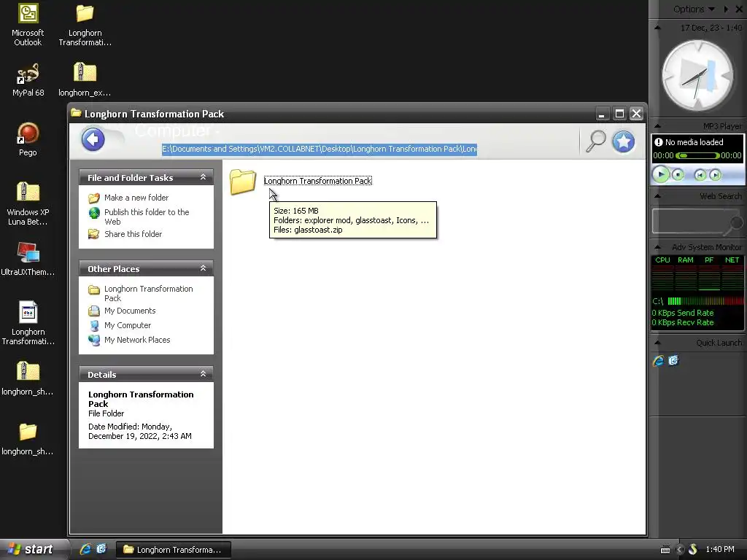747x560 pixels.
Task: Launch Outlook Express from the sidebar Quick Launch
Action: point(673,360)
